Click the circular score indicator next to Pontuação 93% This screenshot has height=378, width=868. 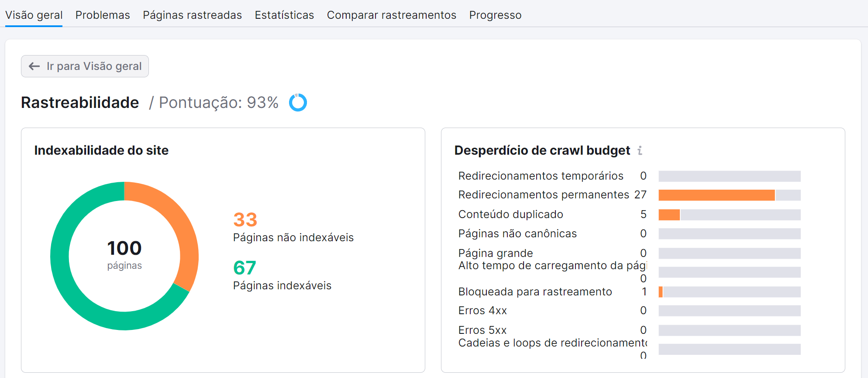tap(297, 102)
